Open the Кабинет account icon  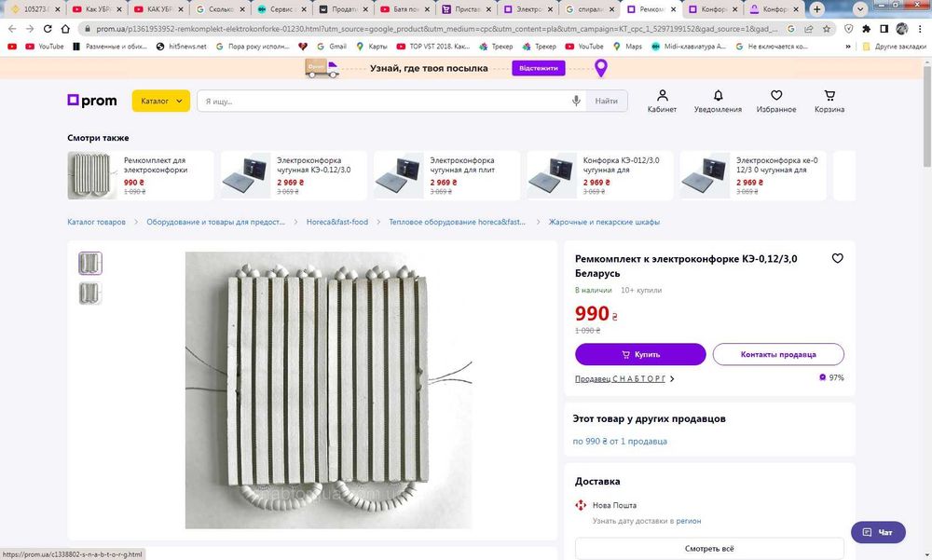pyautogui.click(x=662, y=101)
